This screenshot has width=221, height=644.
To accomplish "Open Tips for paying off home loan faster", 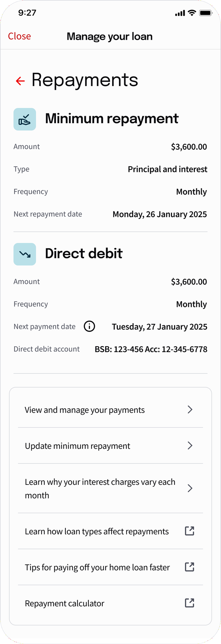I will click(97, 567).
